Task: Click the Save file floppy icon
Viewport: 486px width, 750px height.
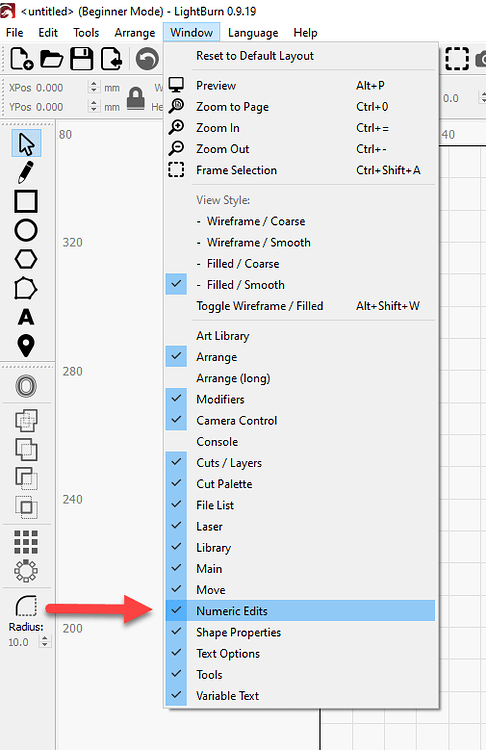Action: (82, 59)
